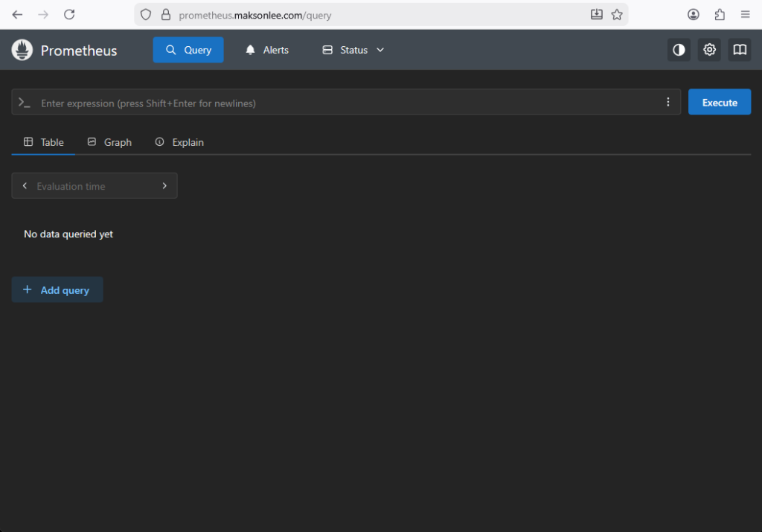Open the browser extensions puzzle icon
The width and height of the screenshot is (762, 532).
pyautogui.click(x=720, y=14)
